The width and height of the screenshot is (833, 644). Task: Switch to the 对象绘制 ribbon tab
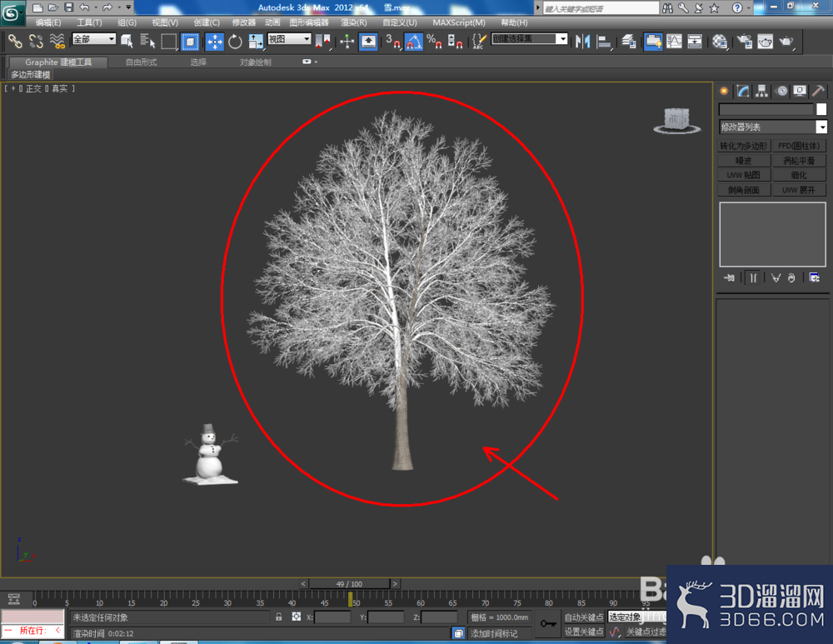pos(255,62)
